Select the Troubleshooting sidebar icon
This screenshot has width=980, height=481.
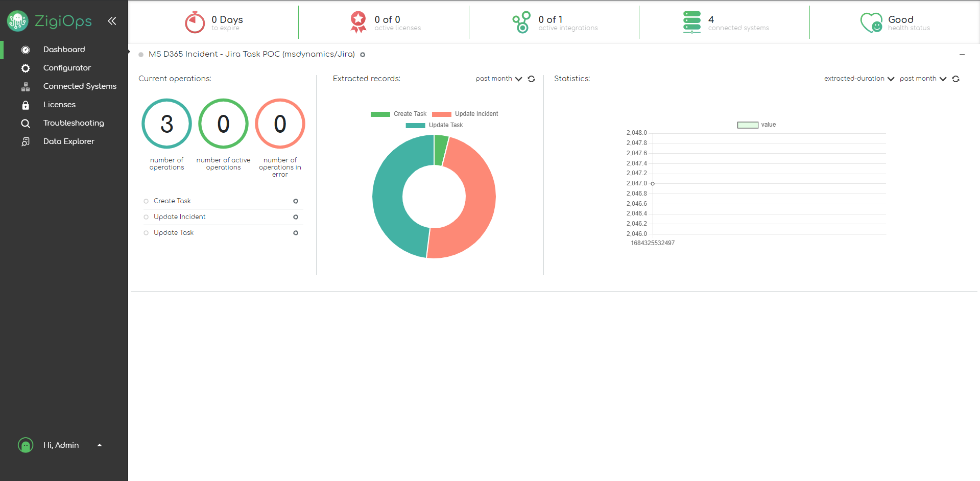tap(26, 123)
